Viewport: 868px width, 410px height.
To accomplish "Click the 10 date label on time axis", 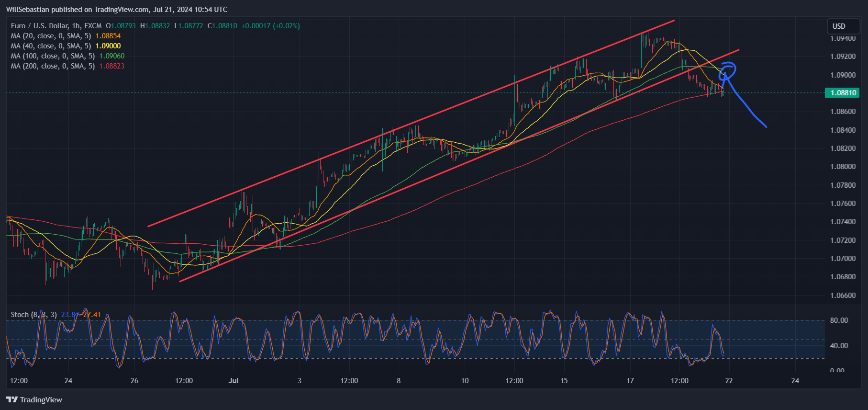I will pos(465,381).
